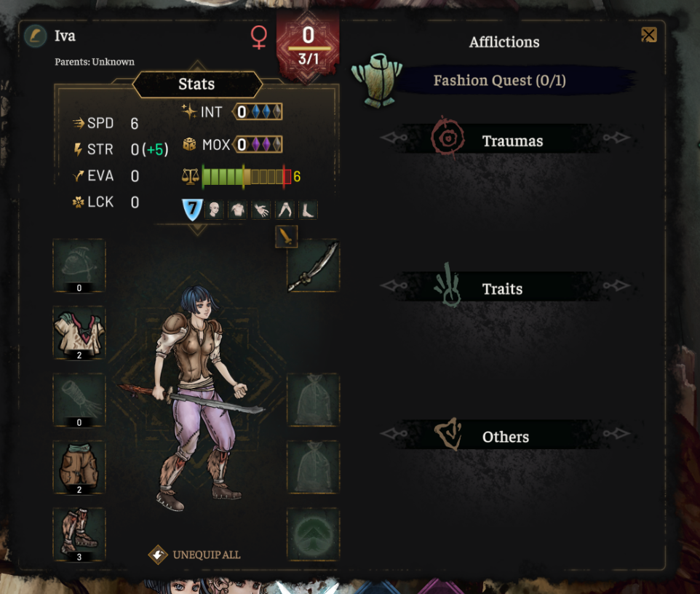Select the equipped shirt armor slot

[79, 333]
